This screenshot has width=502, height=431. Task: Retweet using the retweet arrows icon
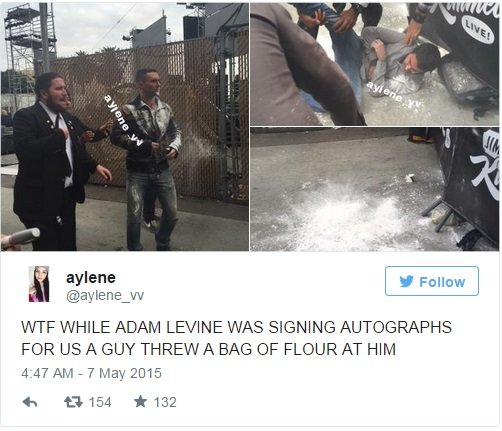[x=73, y=402]
